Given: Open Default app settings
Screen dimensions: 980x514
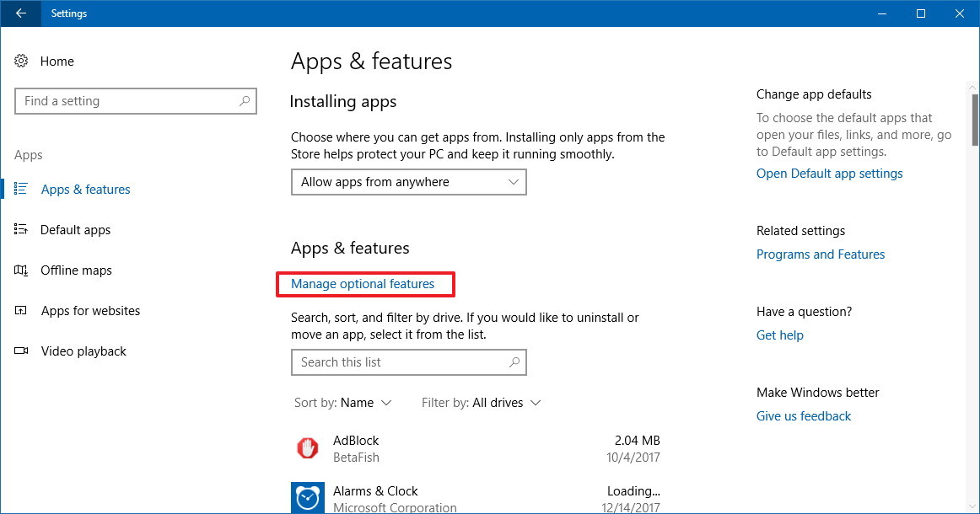Looking at the screenshot, I should 829,173.
